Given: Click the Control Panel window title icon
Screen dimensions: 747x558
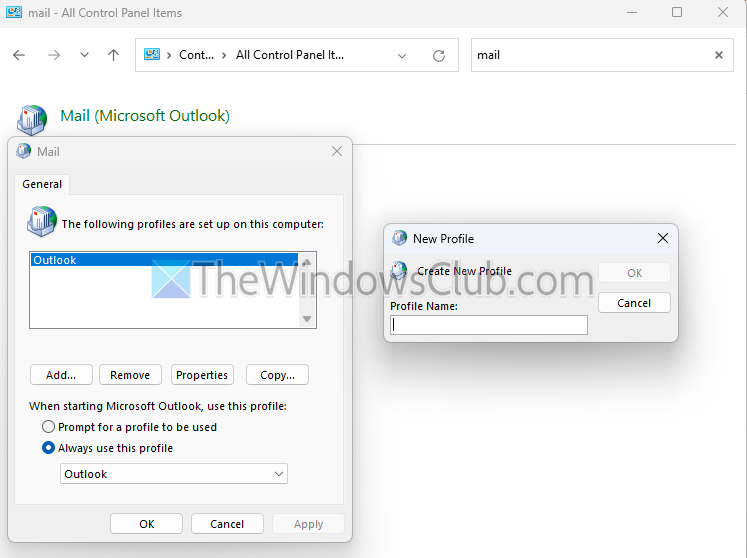Looking at the screenshot, I should [14, 12].
